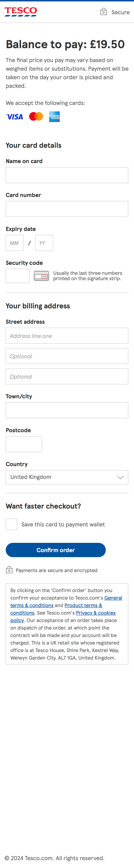Click the Mastercard logo

pyautogui.click(x=36, y=117)
